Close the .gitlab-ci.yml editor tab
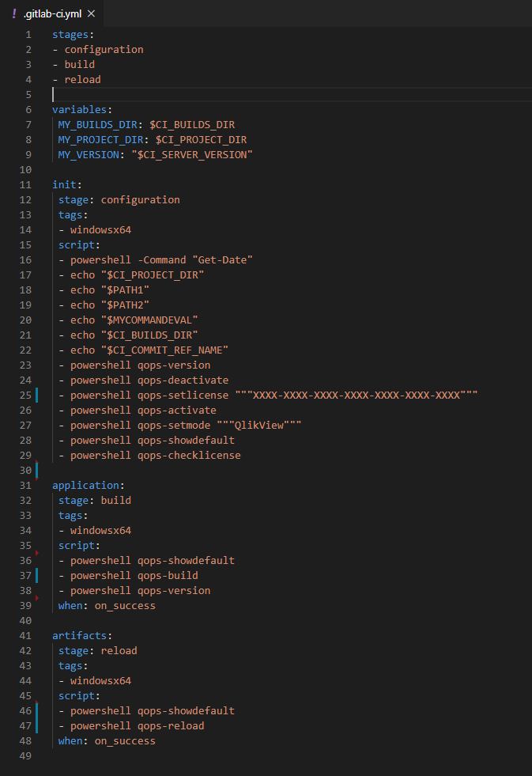 90,14
